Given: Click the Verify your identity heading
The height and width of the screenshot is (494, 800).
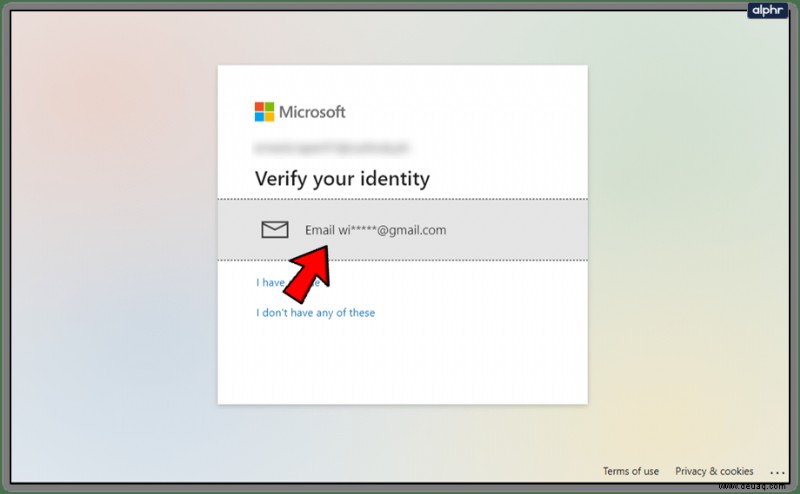Looking at the screenshot, I should click(x=342, y=179).
